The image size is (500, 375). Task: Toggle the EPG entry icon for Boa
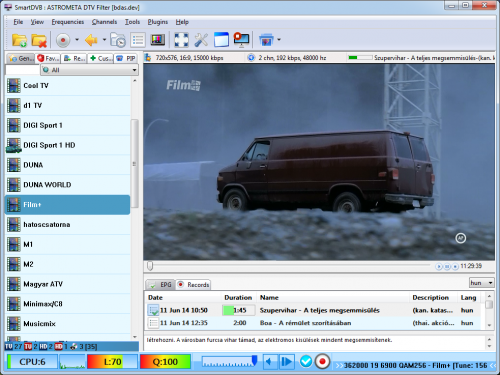pos(153,323)
